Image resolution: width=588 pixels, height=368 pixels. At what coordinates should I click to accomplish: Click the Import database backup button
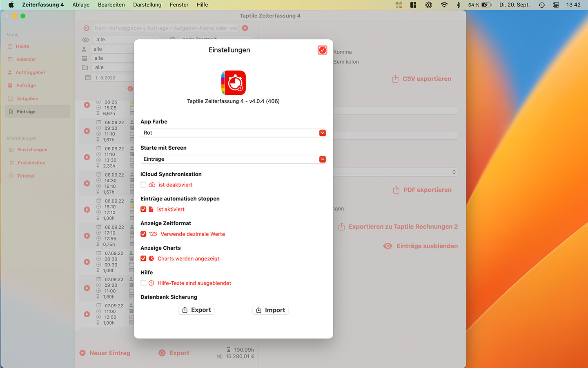tap(270, 310)
